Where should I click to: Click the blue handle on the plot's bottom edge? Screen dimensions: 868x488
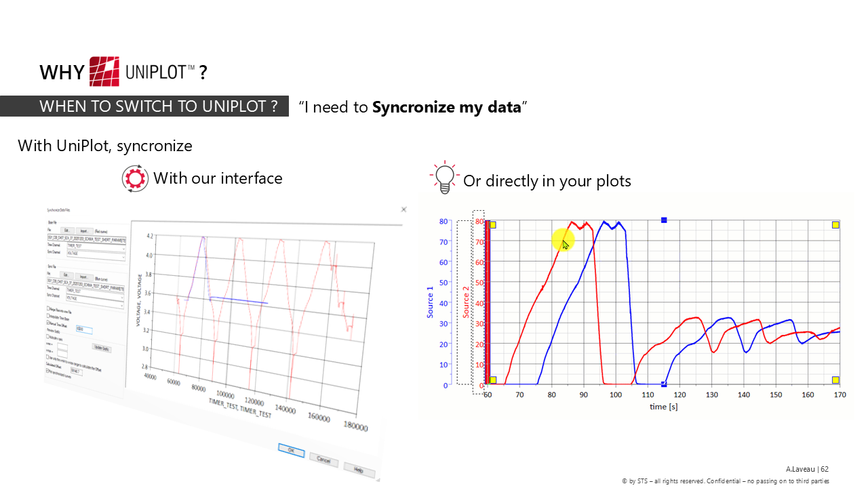664,385
